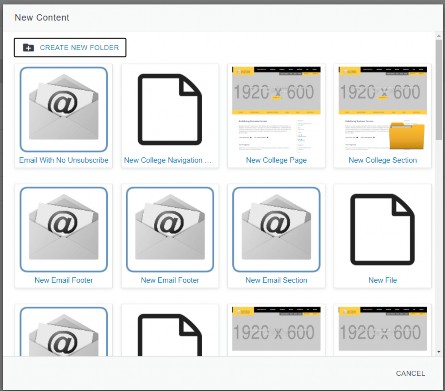Viewport: 445px width, 391px height.
Task: Cancel the New Content dialog
Action: tap(410, 373)
